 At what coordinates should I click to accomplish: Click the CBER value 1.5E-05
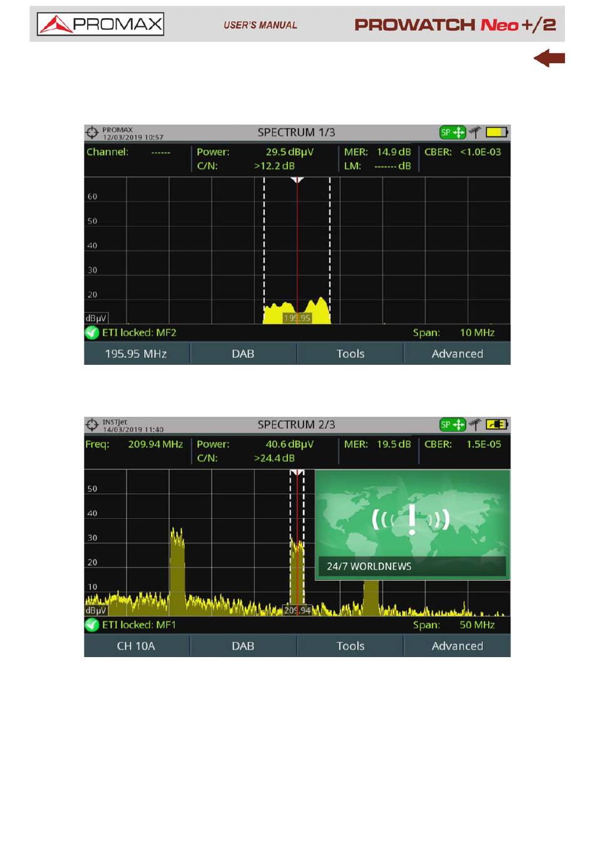pyautogui.click(x=484, y=444)
